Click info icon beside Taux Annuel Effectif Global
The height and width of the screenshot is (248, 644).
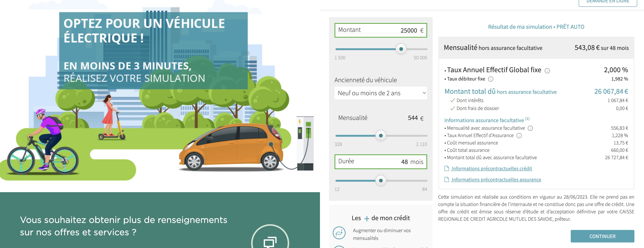(x=547, y=71)
